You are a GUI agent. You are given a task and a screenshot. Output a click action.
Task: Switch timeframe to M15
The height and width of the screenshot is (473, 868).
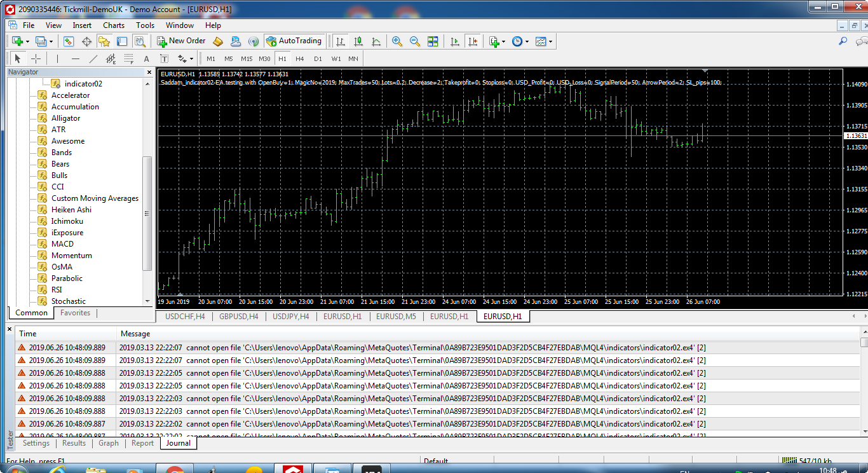tap(247, 58)
